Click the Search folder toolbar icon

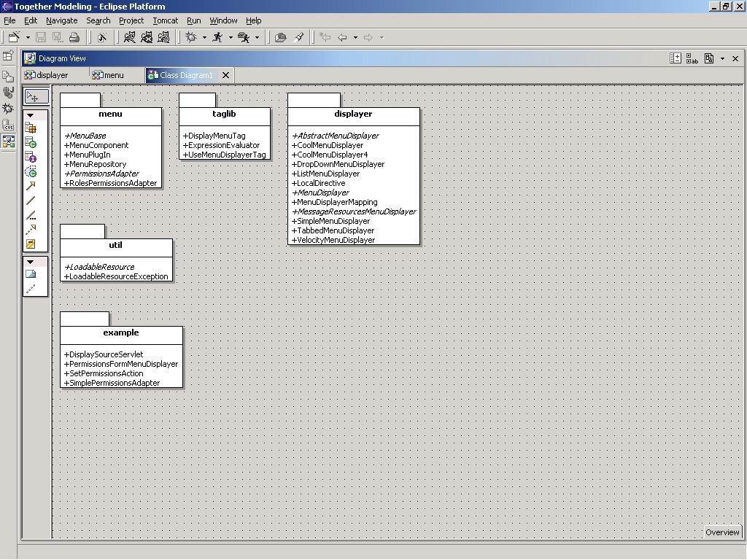pyautogui.click(x=281, y=37)
